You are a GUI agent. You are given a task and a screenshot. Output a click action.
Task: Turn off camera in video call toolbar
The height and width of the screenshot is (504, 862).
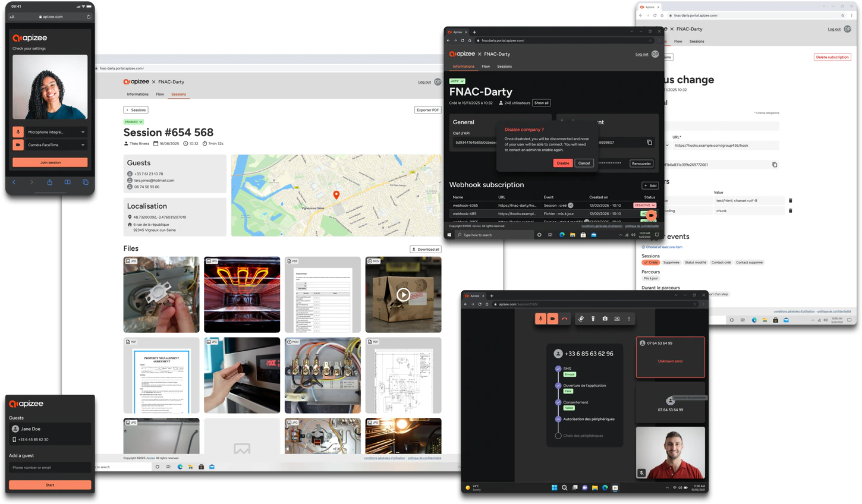point(552,319)
